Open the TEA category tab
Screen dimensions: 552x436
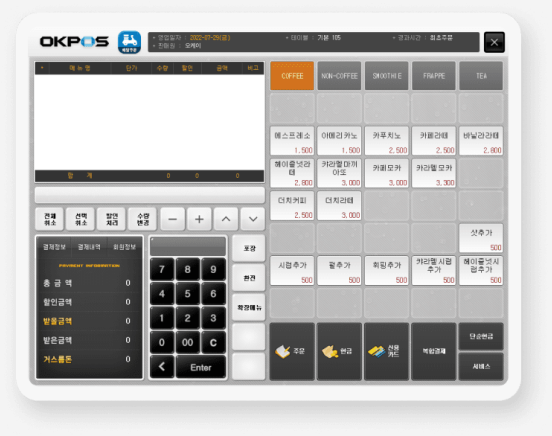[x=481, y=76]
